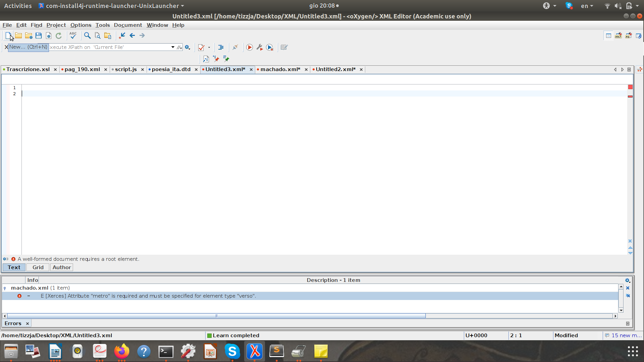Click the Open URL folder icon
Viewport: 644px width, 362px height.
29,36
